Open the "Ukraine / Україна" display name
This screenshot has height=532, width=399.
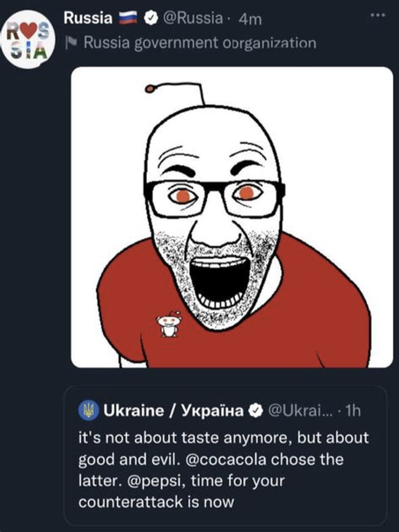(174, 410)
